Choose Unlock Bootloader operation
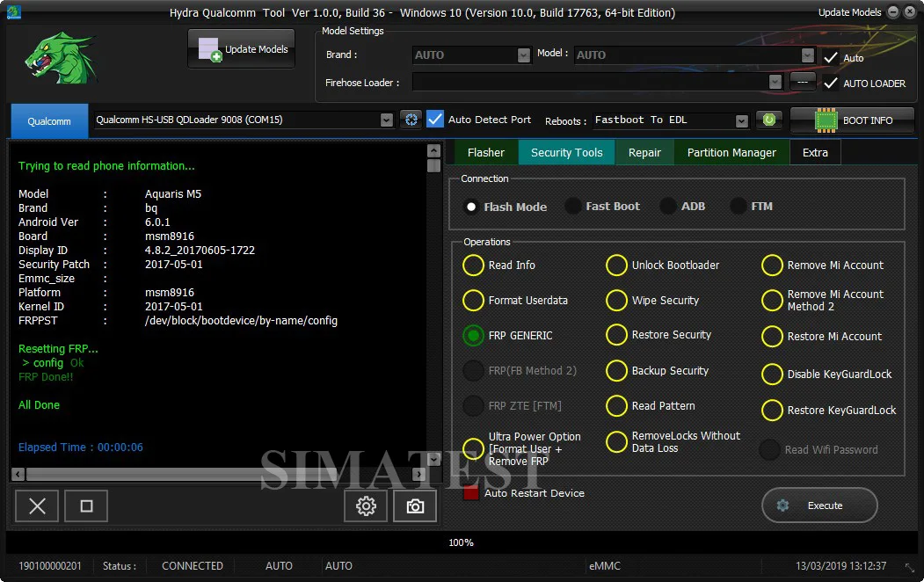 616,266
